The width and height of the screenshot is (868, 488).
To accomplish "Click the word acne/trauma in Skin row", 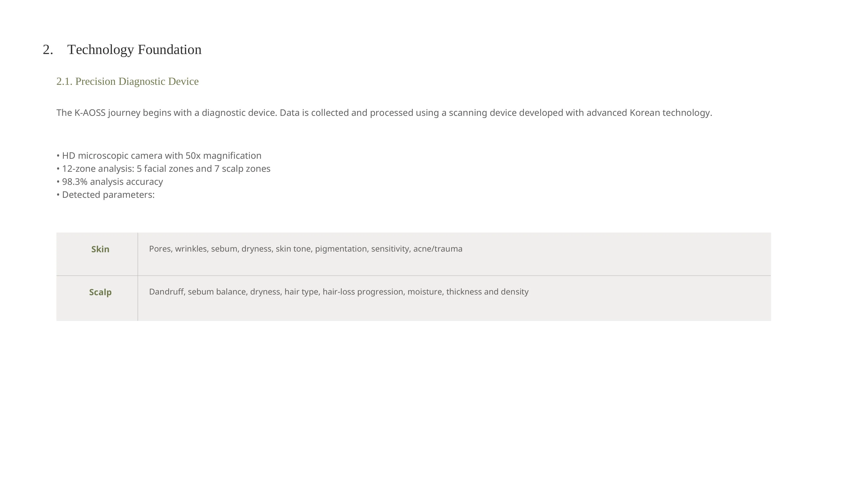I will (438, 249).
